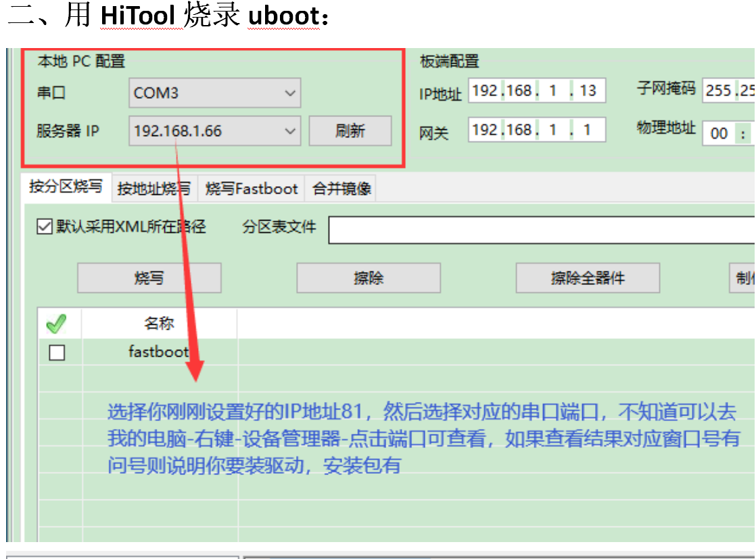The image size is (756, 559).
Task: Switch to the 烧写Fastboot tab
Action: (x=251, y=189)
